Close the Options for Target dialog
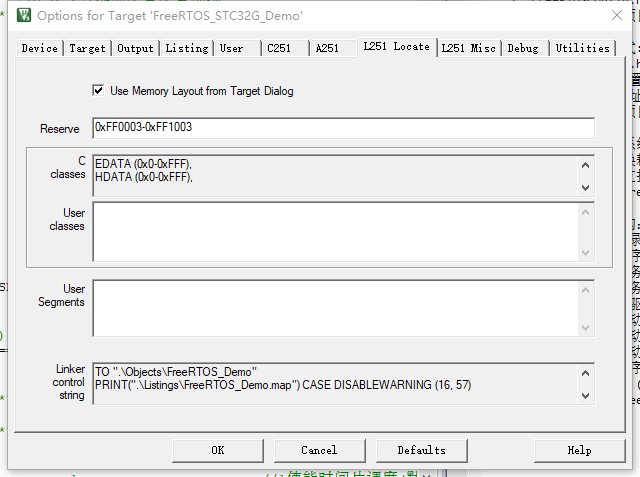 [617, 15]
